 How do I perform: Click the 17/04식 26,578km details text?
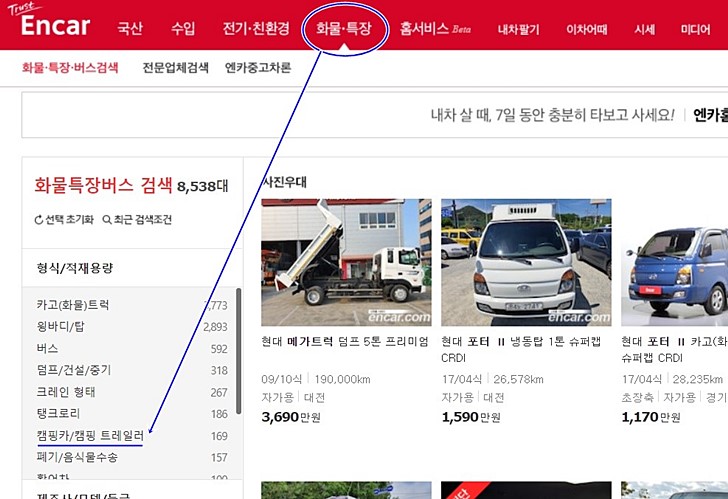click(493, 379)
